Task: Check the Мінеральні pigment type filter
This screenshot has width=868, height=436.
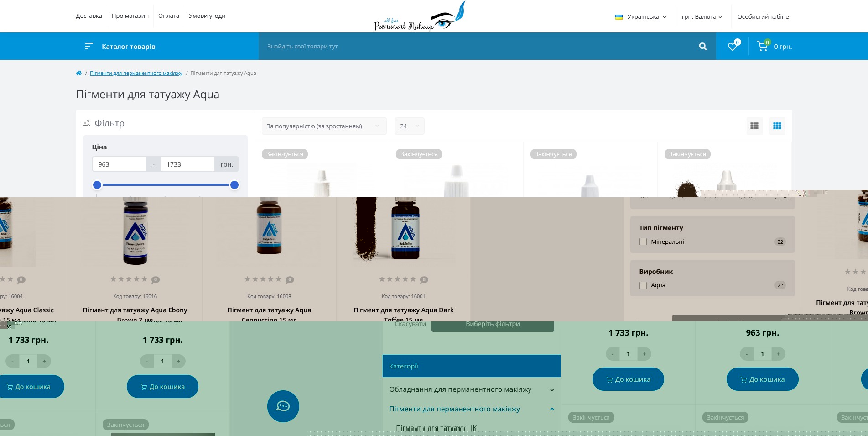Action: click(643, 242)
